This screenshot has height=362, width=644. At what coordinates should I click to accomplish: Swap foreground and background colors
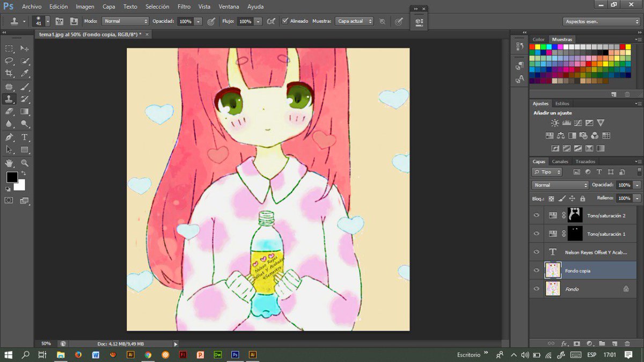pos(24,173)
